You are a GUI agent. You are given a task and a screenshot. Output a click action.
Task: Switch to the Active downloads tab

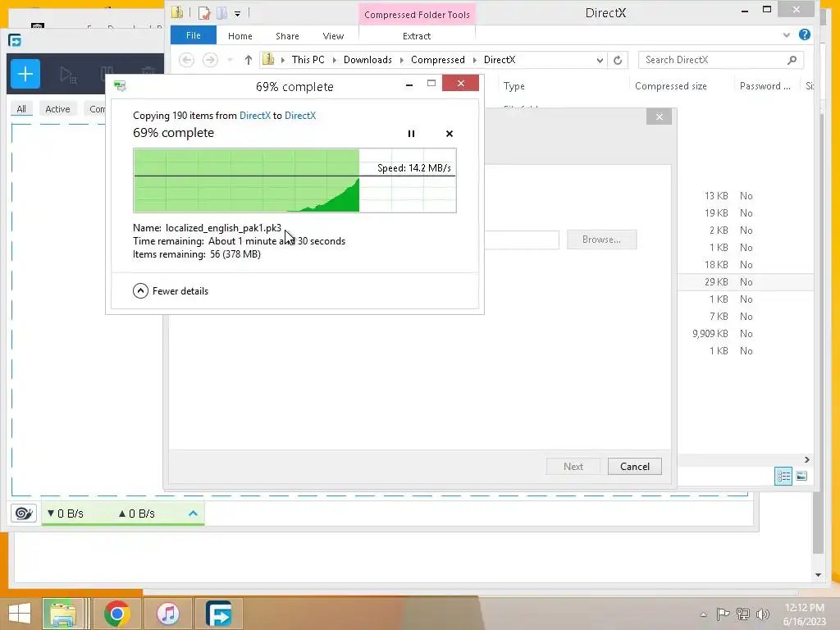click(58, 109)
